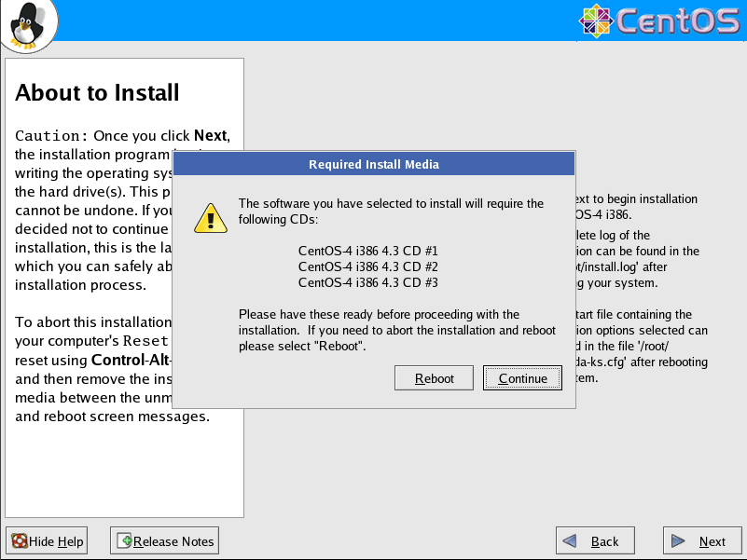Screen dimensions: 747x560
Task: Click the Back arrow icon
Action: (x=572, y=541)
